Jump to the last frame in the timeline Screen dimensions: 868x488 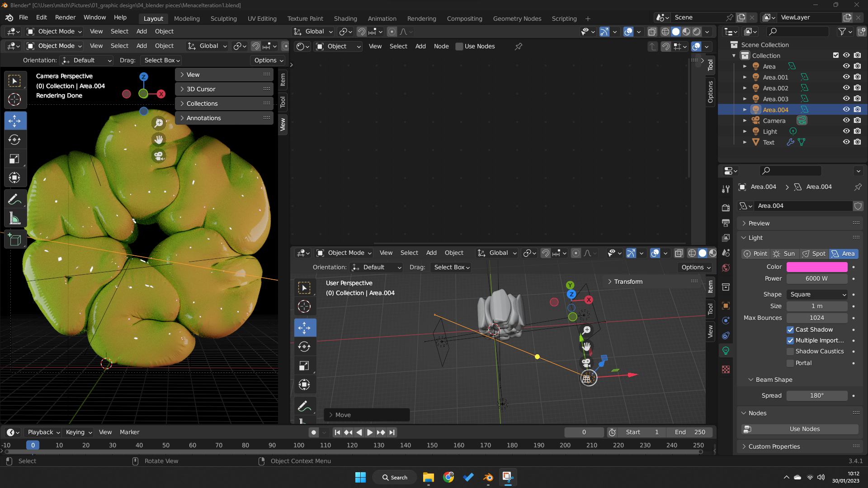click(x=392, y=432)
